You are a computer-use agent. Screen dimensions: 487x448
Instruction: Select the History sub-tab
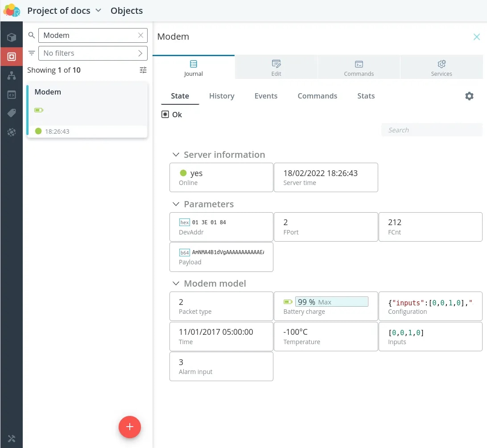tap(222, 96)
